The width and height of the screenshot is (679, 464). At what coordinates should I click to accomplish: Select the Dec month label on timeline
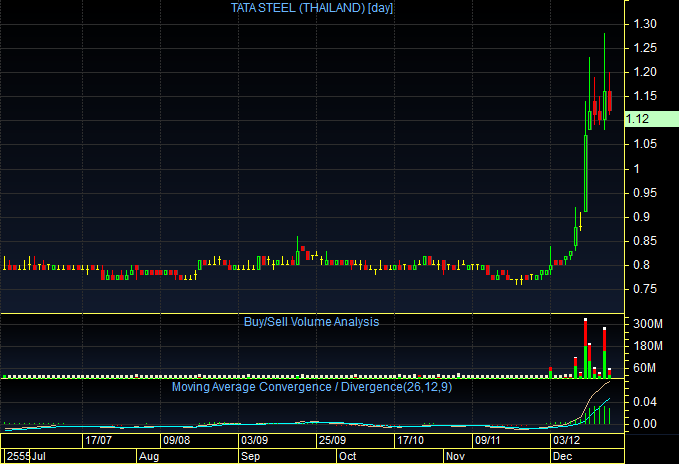coord(563,456)
